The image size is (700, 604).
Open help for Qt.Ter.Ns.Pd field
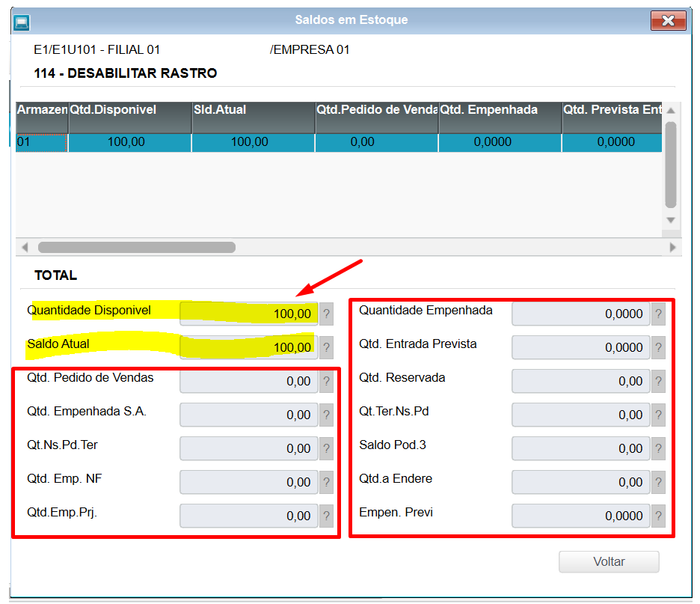(658, 415)
